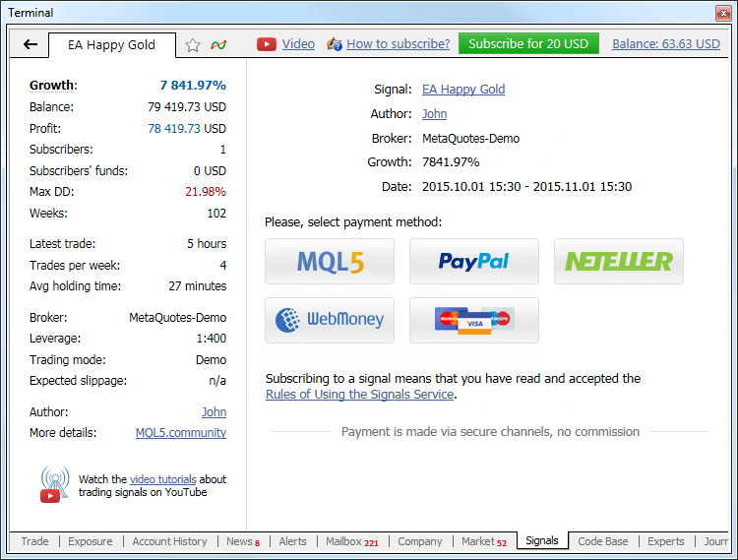738x560 pixels.
Task: Click Subscribe for 20 USD button
Action: coord(528,43)
